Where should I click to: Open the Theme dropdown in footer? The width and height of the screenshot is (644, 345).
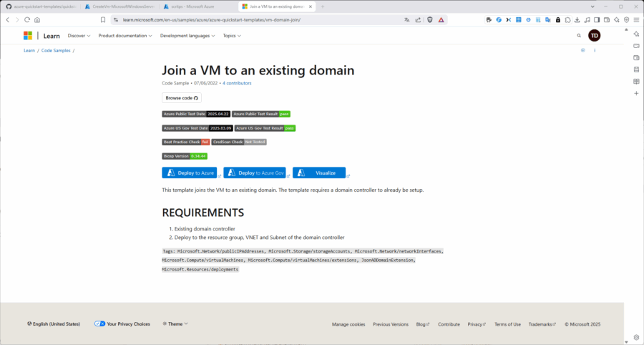(x=175, y=324)
